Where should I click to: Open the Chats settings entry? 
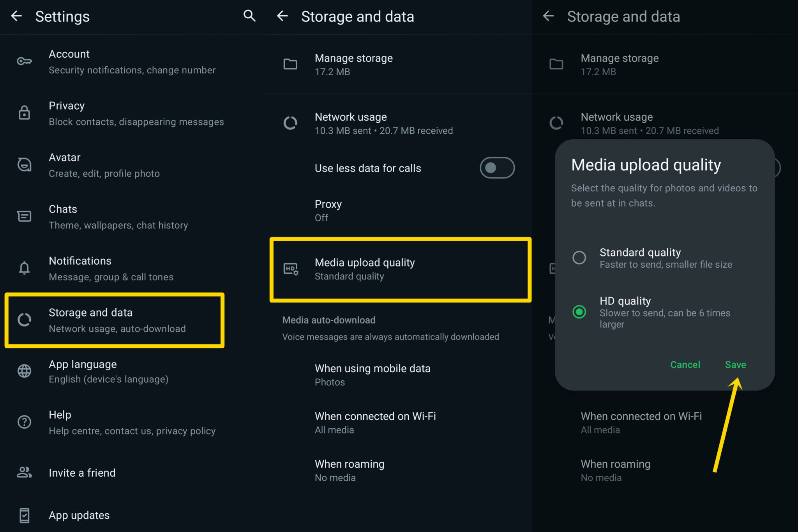click(118, 217)
